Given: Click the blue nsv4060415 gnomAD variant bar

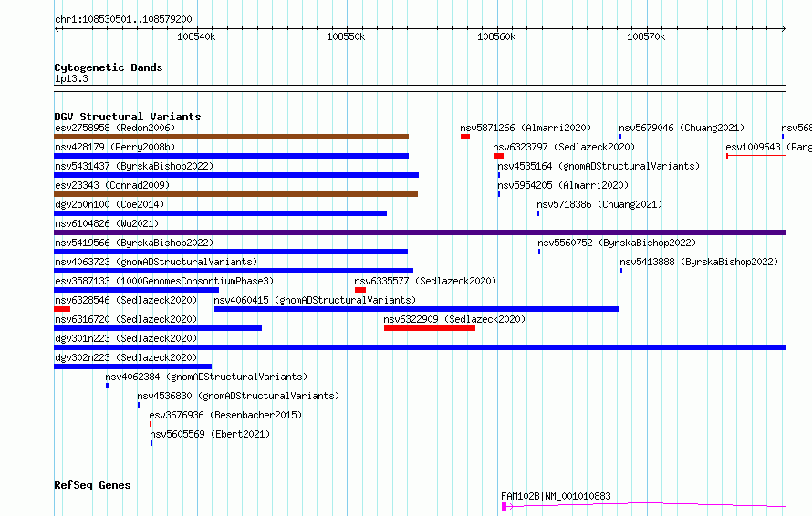Looking at the screenshot, I should [x=416, y=309].
